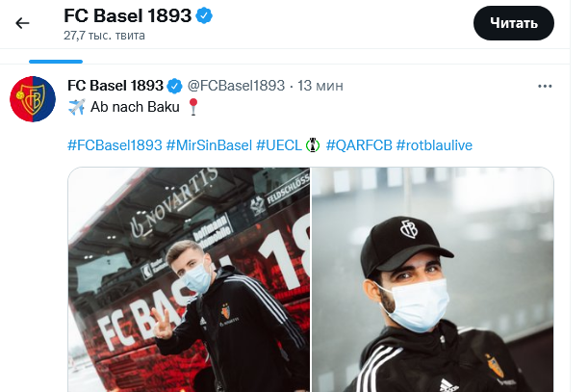Open the #FCBasel1893 hashtag

point(115,145)
